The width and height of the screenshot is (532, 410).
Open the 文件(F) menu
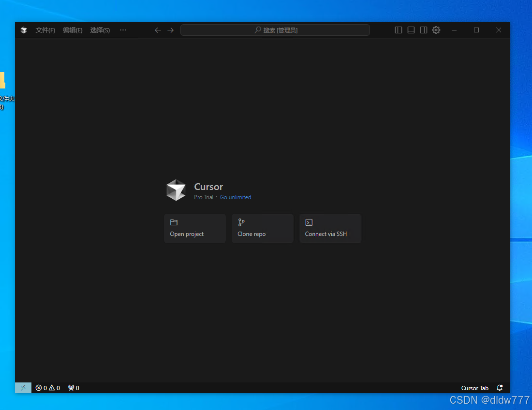click(45, 30)
